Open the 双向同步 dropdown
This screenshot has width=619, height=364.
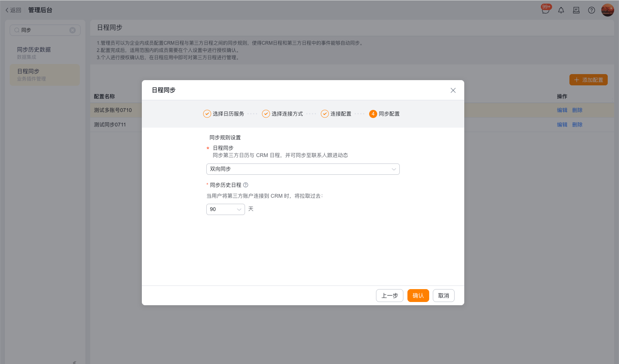click(303, 169)
